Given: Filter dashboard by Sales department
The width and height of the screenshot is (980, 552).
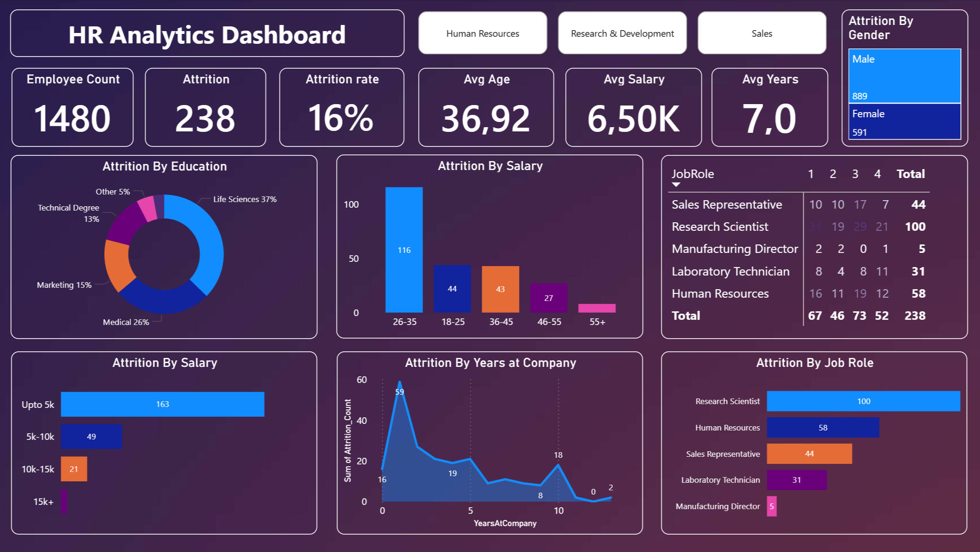Looking at the screenshot, I should click(761, 33).
